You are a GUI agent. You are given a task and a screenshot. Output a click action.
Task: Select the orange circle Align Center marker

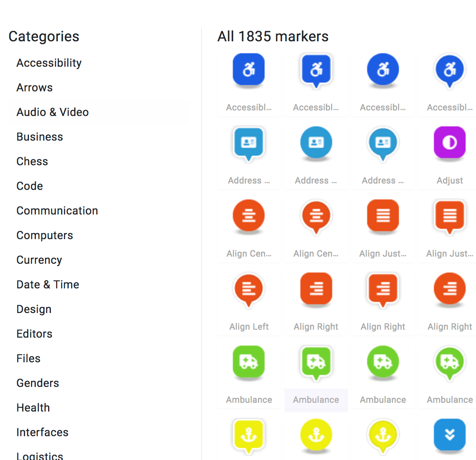click(249, 216)
